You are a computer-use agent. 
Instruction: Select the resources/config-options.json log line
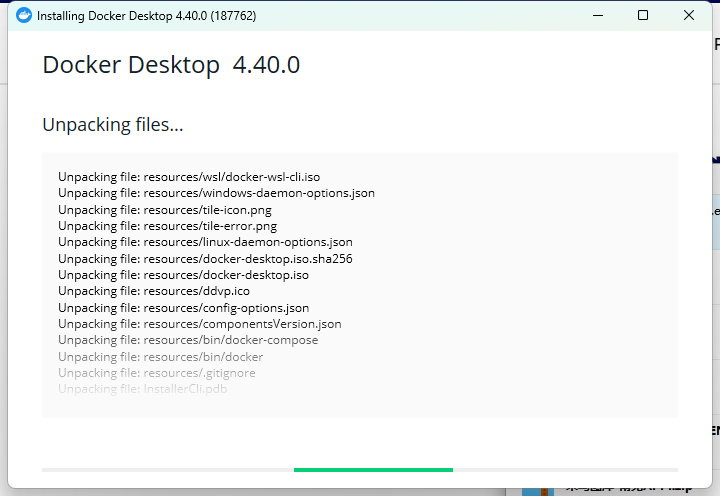184,308
